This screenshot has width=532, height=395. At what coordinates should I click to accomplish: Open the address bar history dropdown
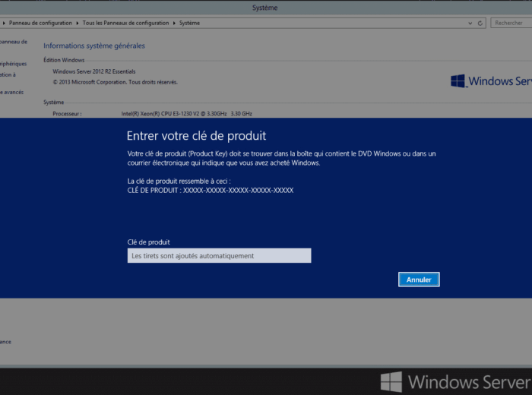pyautogui.click(x=470, y=23)
